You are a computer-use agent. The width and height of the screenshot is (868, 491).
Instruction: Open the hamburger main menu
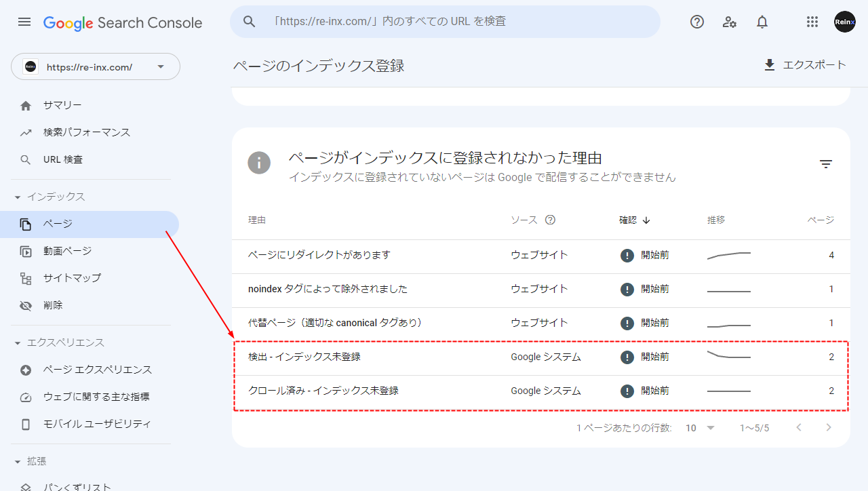24,22
